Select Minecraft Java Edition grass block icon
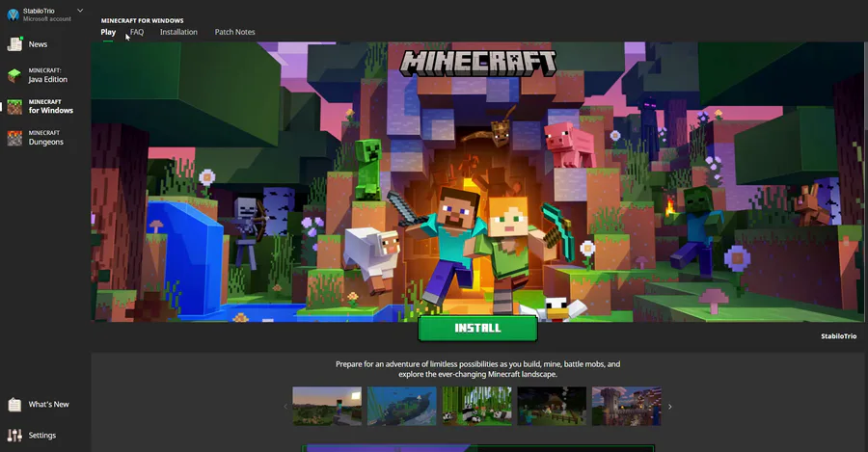Image resolution: width=868 pixels, height=452 pixels. (14, 75)
